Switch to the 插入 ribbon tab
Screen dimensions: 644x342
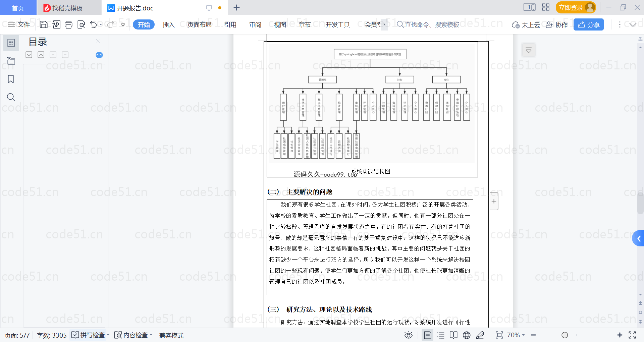168,24
